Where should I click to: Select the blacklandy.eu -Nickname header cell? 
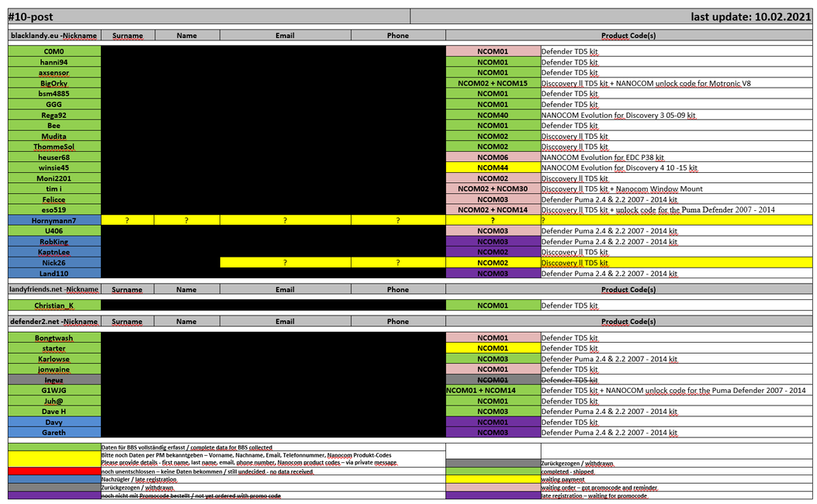(x=54, y=36)
